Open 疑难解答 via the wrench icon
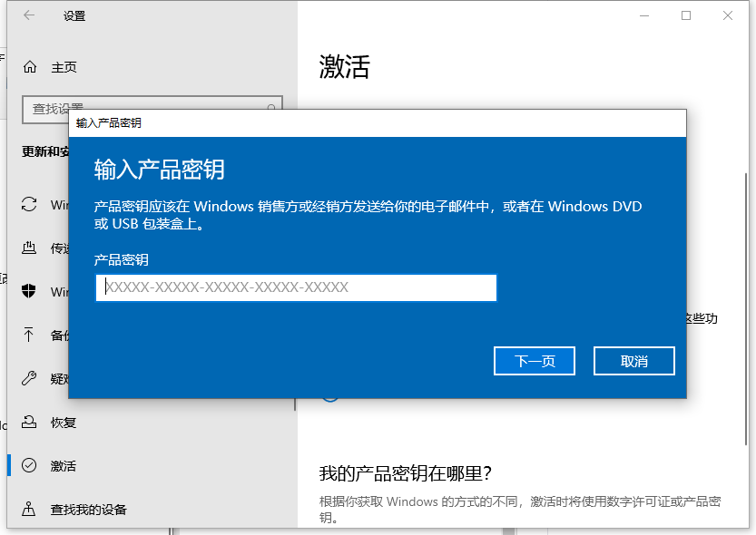 28,378
